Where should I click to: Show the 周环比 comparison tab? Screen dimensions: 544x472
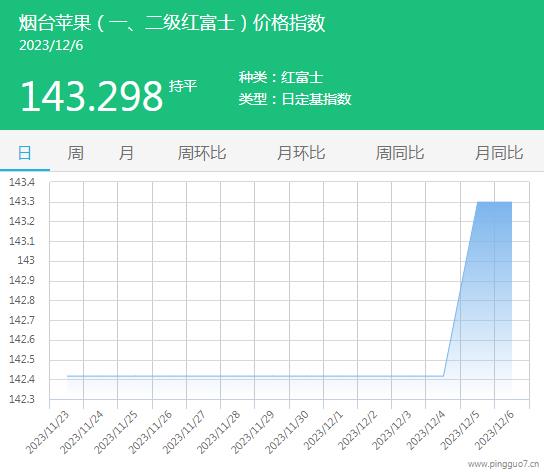point(202,153)
